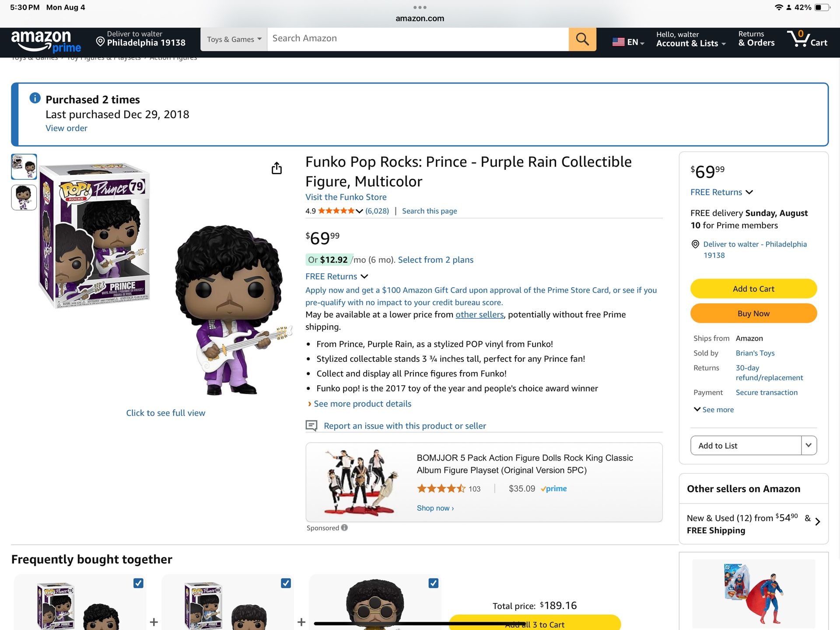Screen dimensions: 840x630
Task: Open Other sellers New & Used arrow
Action: click(x=817, y=521)
